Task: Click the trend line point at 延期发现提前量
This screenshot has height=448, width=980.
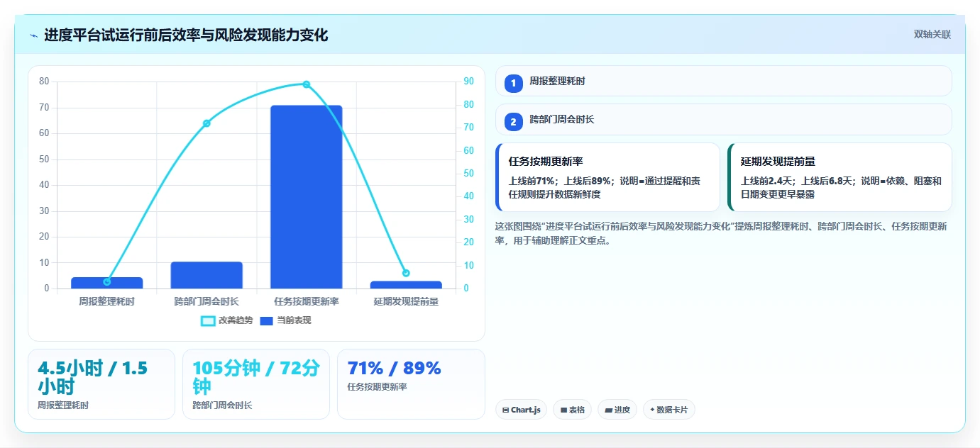Action: coord(406,273)
